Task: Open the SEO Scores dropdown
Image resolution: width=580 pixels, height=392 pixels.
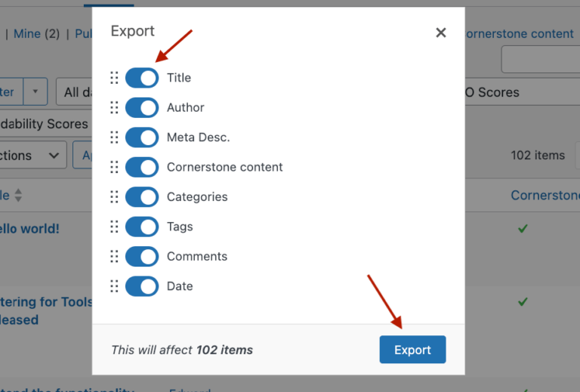Action: point(523,91)
